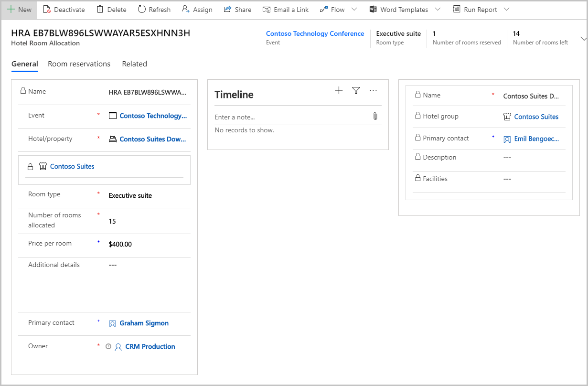Click the hotel group icon in right panel
This screenshot has height=386, width=588.
(x=507, y=117)
